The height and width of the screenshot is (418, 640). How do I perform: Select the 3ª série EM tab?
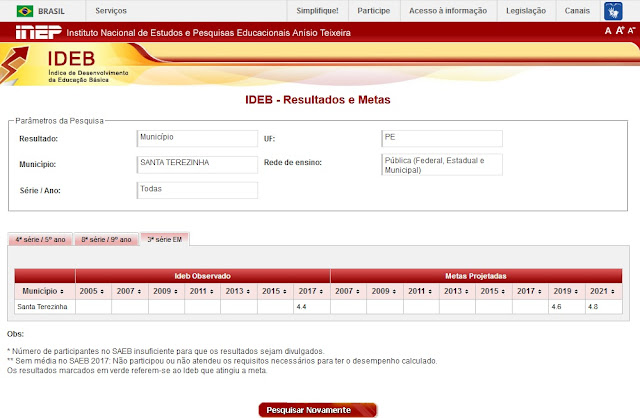(x=164, y=238)
